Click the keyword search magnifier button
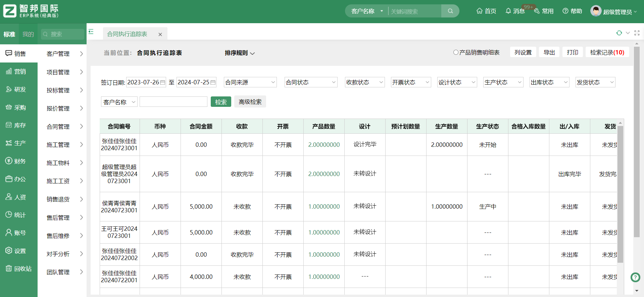Image resolution: width=644 pixels, height=297 pixels. pos(450,11)
